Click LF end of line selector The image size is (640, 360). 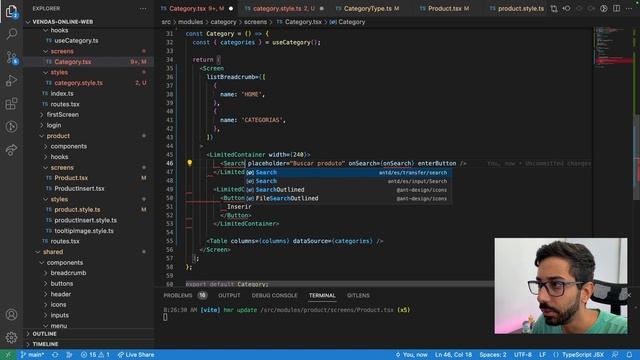click(542, 355)
